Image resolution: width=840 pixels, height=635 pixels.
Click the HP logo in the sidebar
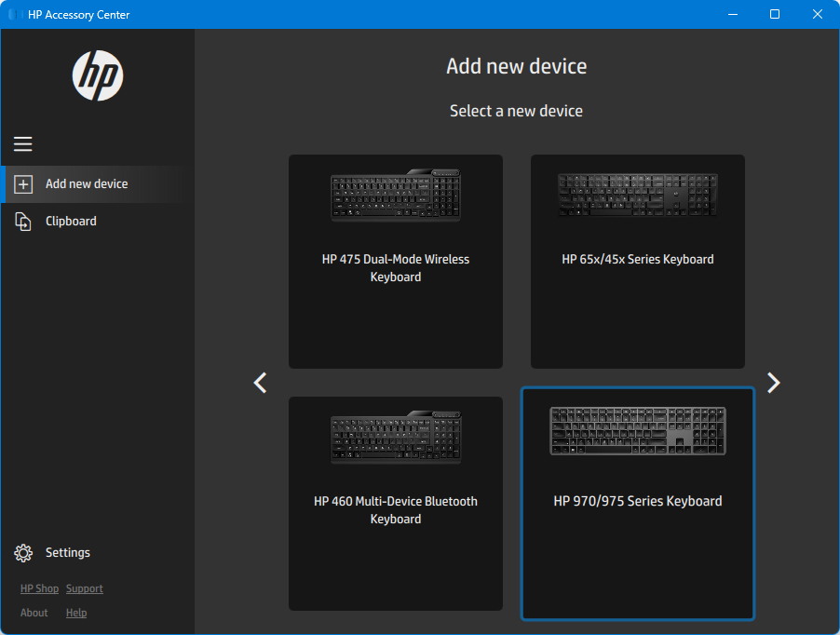96,75
